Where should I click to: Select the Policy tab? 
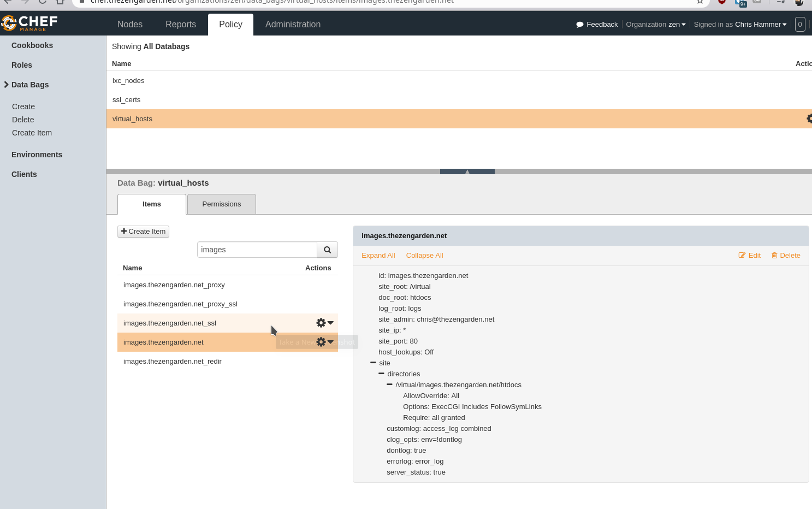230,25
